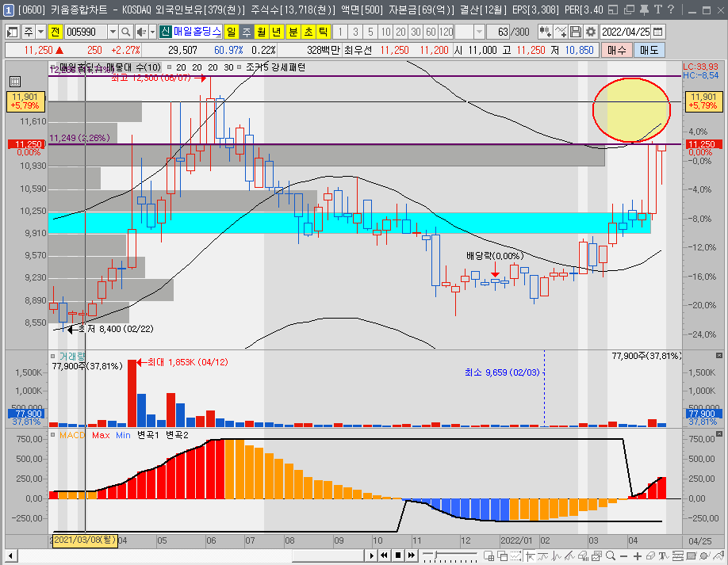Click the data grid icon on chart
728x565 pixels.
pyautogui.click(x=15, y=82)
